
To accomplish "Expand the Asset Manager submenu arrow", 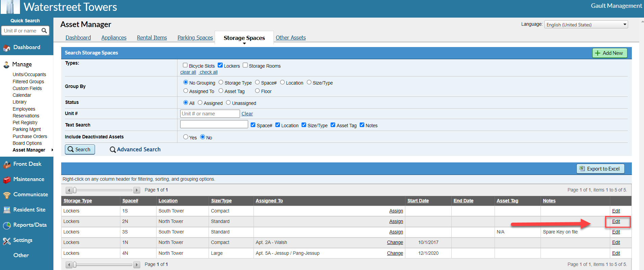I will [52, 150].
